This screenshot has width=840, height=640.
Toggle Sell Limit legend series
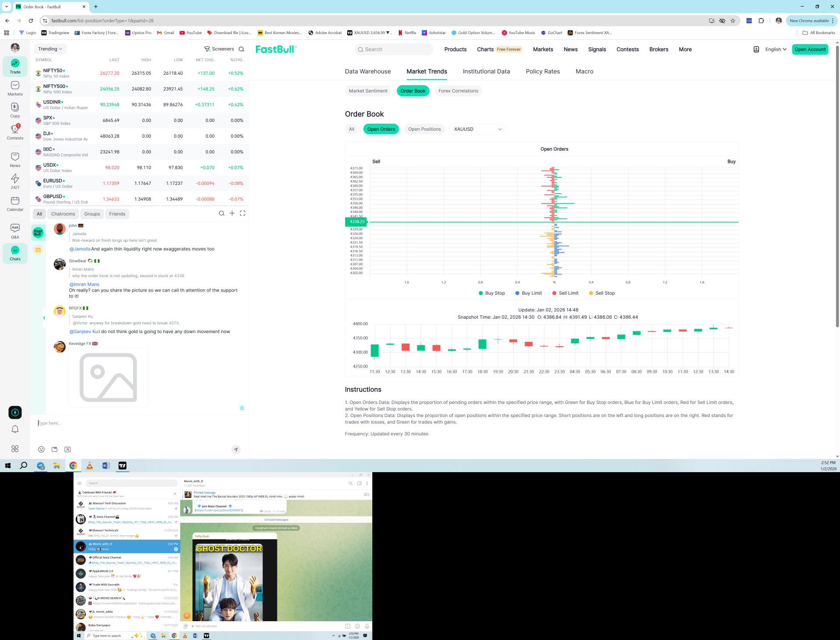pyautogui.click(x=565, y=293)
